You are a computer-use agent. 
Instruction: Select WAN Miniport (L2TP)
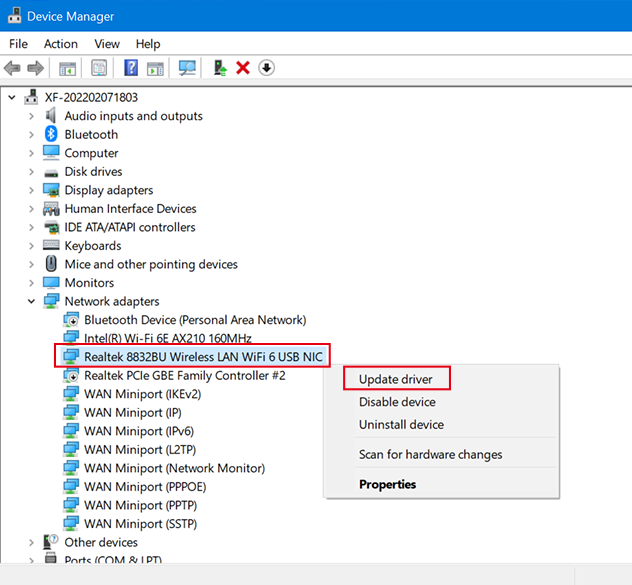(x=140, y=450)
